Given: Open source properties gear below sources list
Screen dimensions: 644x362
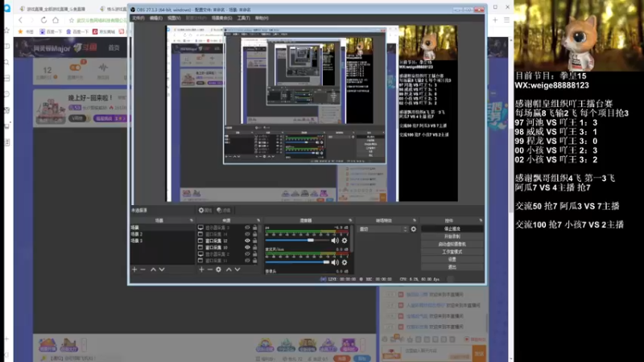Looking at the screenshot, I should click(x=218, y=269).
